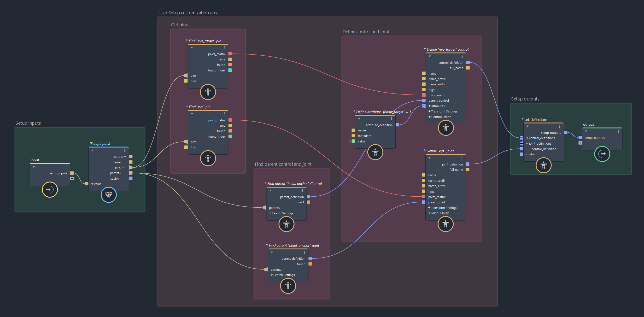Click the rig figure icon under Find "eye_target" pin
The image size is (644, 317).
[x=208, y=92]
